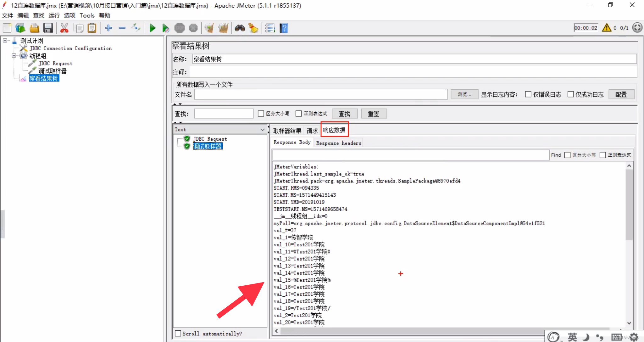Click the Paste clipboard icon

coord(92,28)
